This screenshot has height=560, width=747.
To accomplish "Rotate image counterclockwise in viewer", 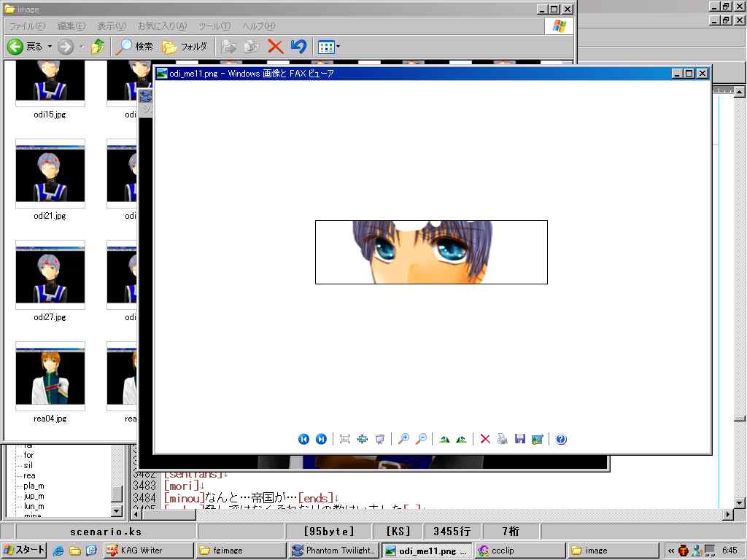I will (461, 439).
